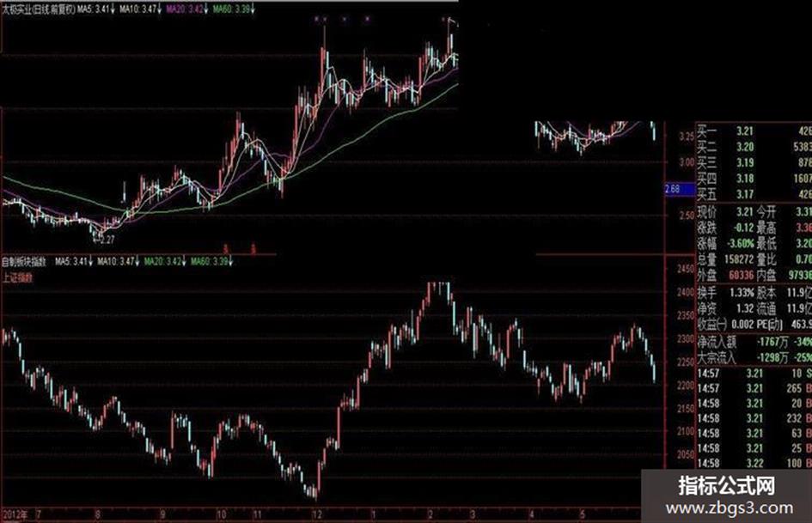The image size is (812, 523).
Task: Click the 最高 label
Action: click(767, 228)
